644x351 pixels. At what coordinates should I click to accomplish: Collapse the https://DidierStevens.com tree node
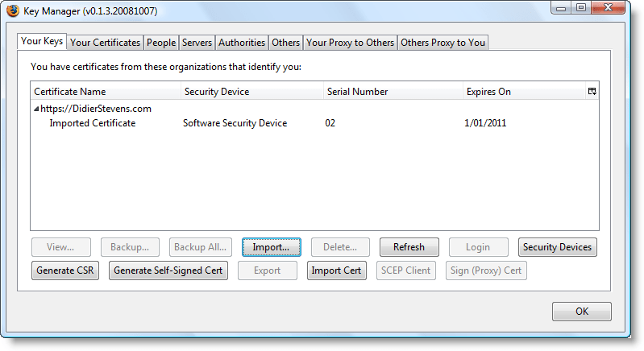(36, 109)
